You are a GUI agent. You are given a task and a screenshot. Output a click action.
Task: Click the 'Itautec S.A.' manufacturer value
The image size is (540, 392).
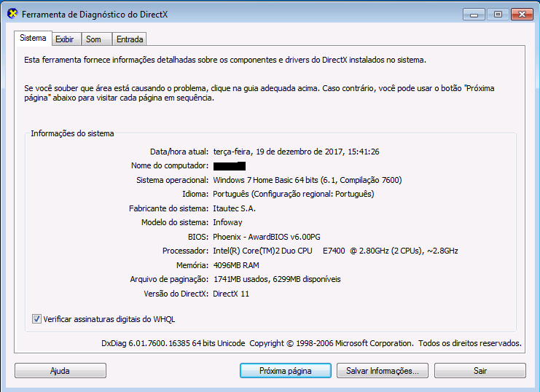tap(234, 208)
